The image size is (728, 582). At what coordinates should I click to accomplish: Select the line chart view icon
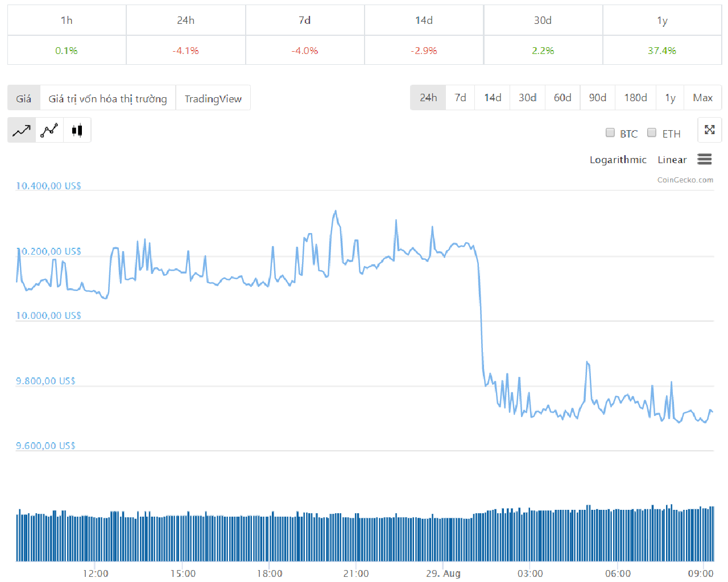pos(22,130)
